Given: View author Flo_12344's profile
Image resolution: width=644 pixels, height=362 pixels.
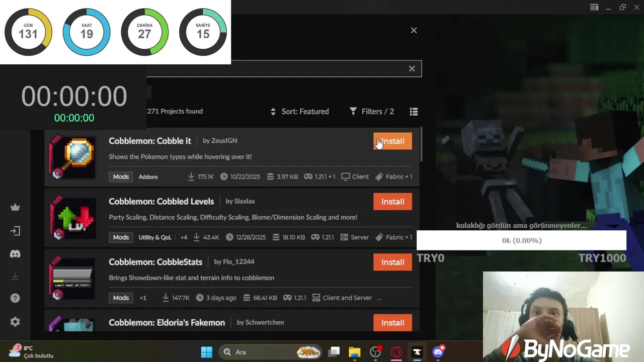Looking at the screenshot, I should coord(234,262).
